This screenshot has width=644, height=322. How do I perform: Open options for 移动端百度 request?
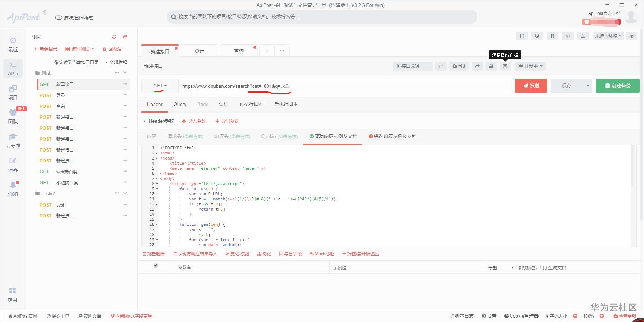pyautogui.click(x=125, y=182)
